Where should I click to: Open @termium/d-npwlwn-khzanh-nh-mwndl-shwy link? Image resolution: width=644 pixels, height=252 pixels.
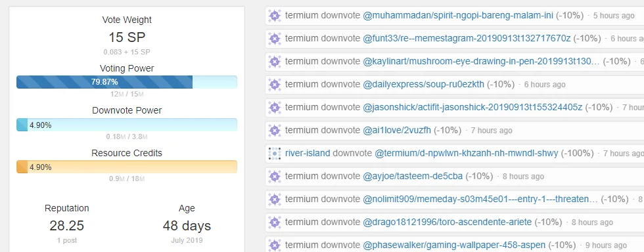click(466, 154)
